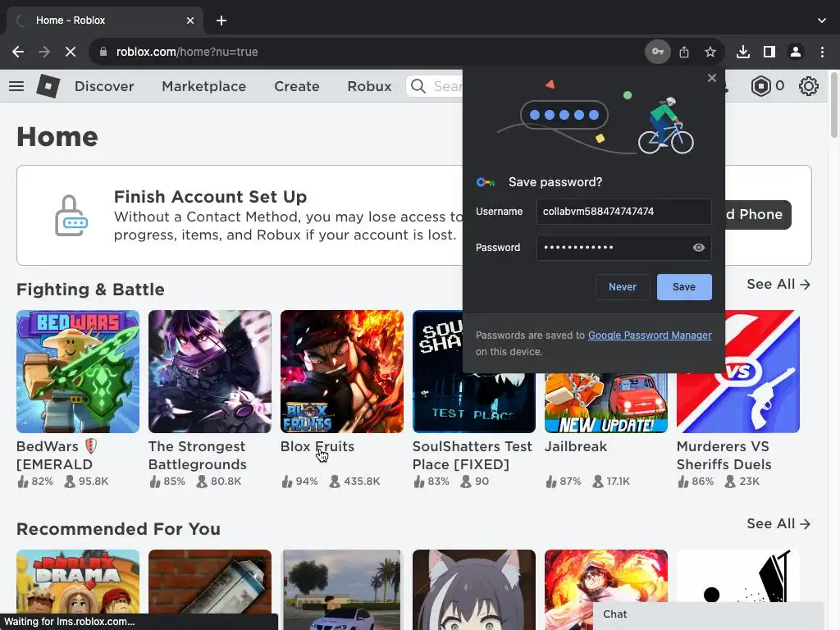Image resolution: width=840 pixels, height=630 pixels.
Task: Open the Google Password Manager link
Action: point(650,336)
